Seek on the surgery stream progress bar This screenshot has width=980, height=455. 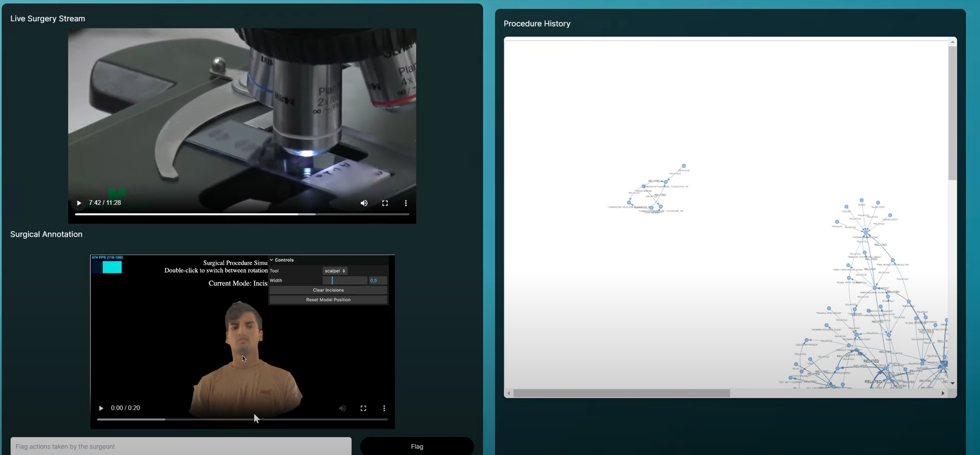tap(242, 214)
